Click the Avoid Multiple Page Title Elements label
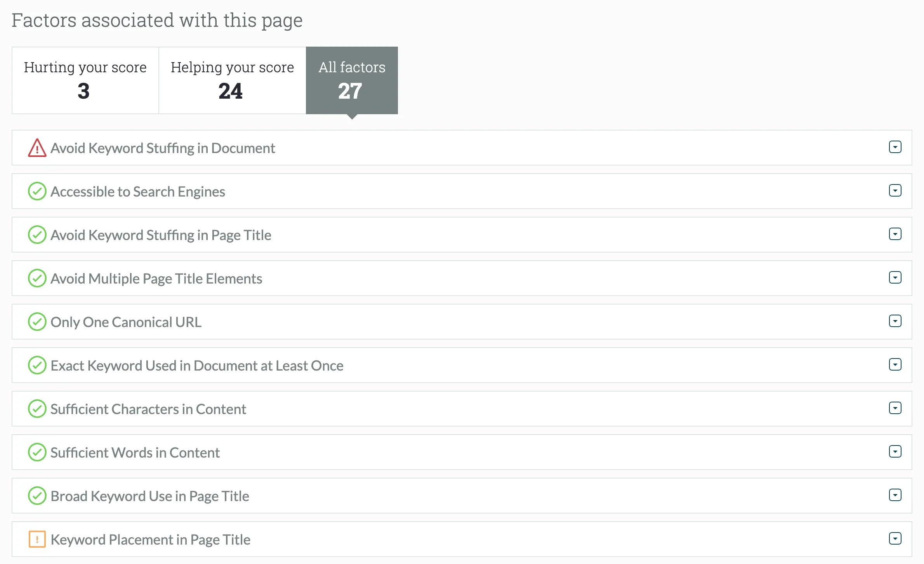 pos(156,279)
